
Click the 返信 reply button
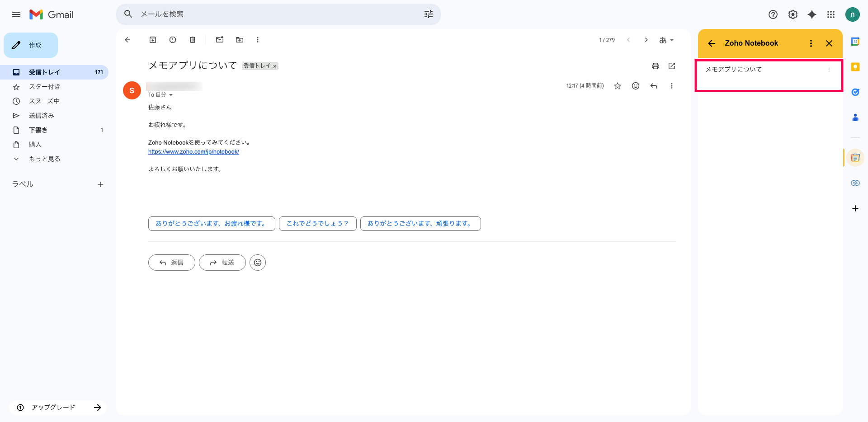pos(172,263)
